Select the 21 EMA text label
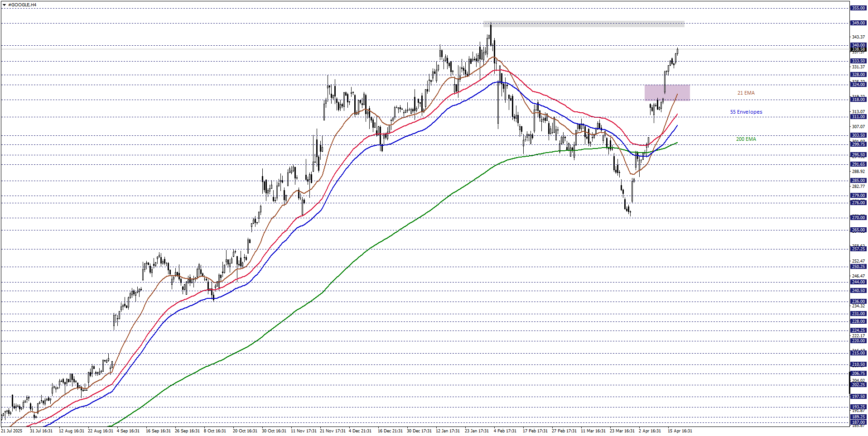This screenshot has width=868, height=436. click(x=746, y=93)
